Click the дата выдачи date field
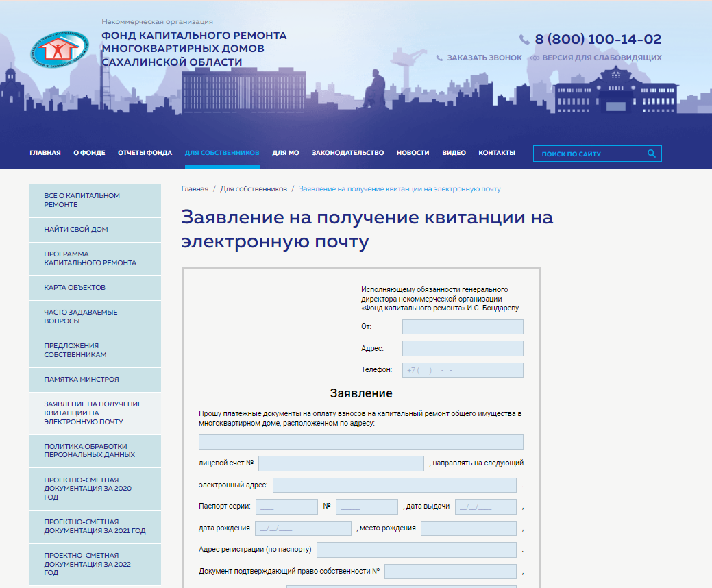This screenshot has width=712, height=588. (485, 506)
